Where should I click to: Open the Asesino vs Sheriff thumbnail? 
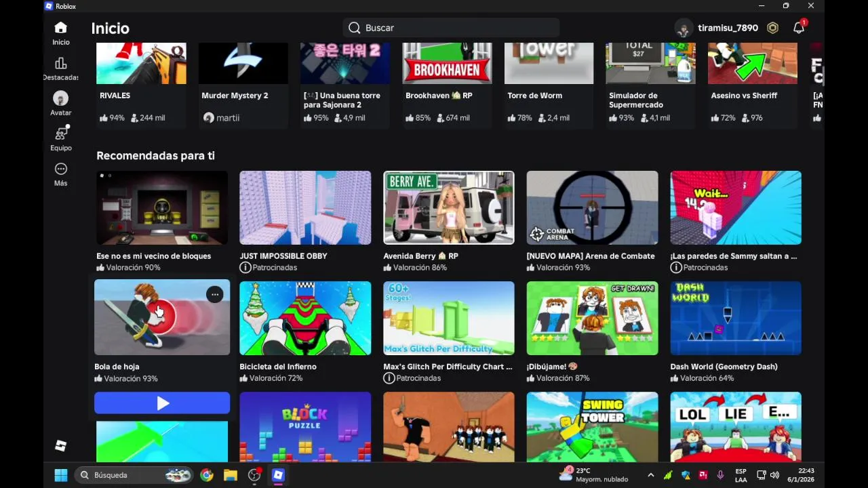[x=753, y=63]
